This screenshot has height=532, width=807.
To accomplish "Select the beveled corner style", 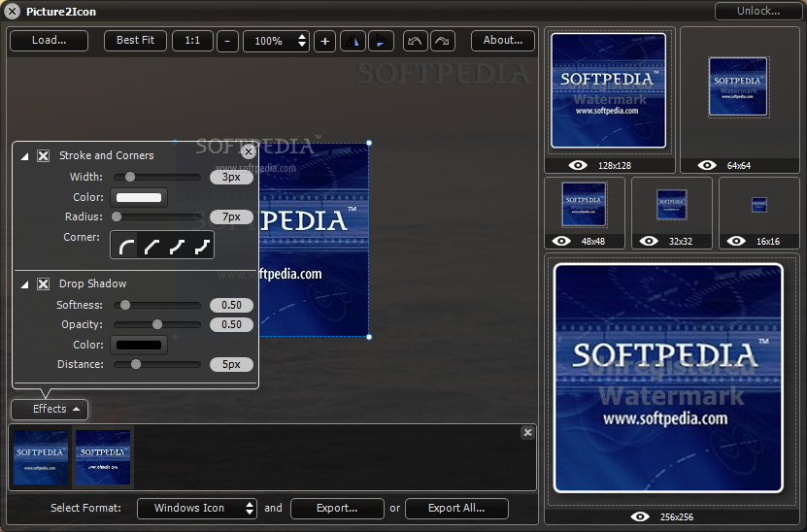I will 151,247.
